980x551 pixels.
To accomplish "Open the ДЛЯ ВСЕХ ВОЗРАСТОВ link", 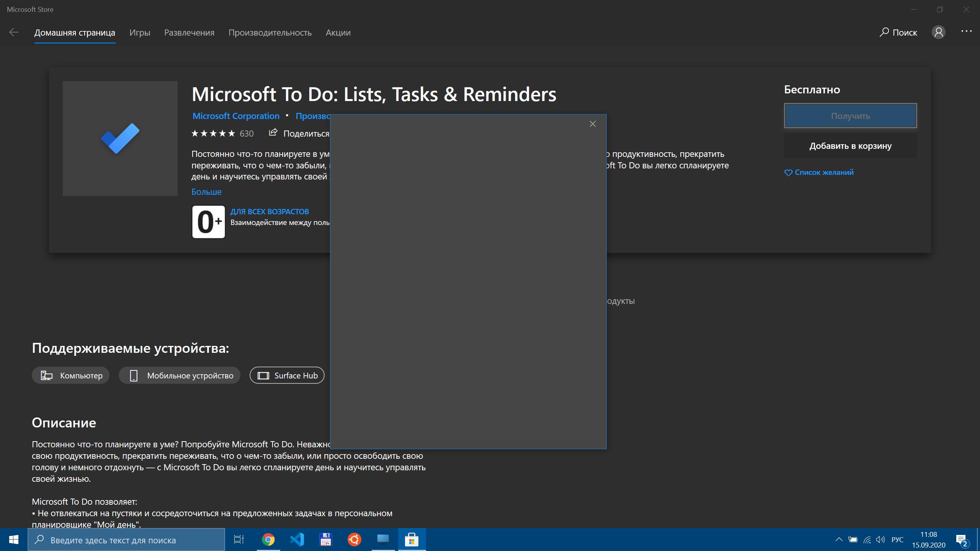I will pos(269,212).
